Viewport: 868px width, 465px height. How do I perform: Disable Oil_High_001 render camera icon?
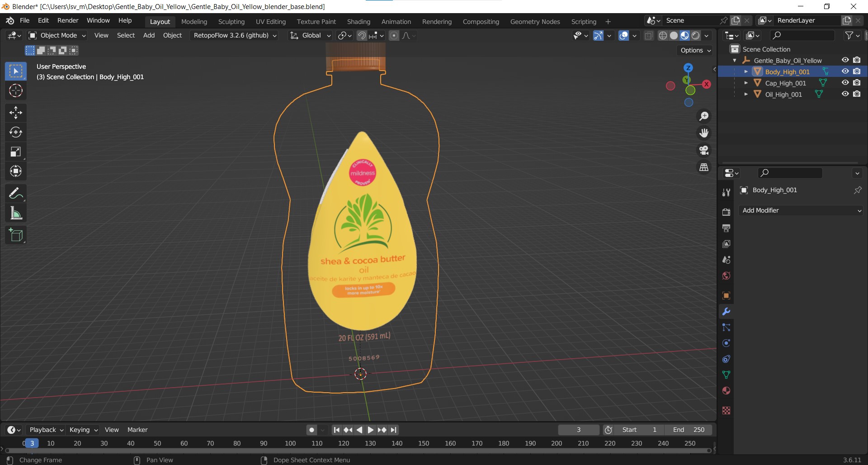[857, 94]
